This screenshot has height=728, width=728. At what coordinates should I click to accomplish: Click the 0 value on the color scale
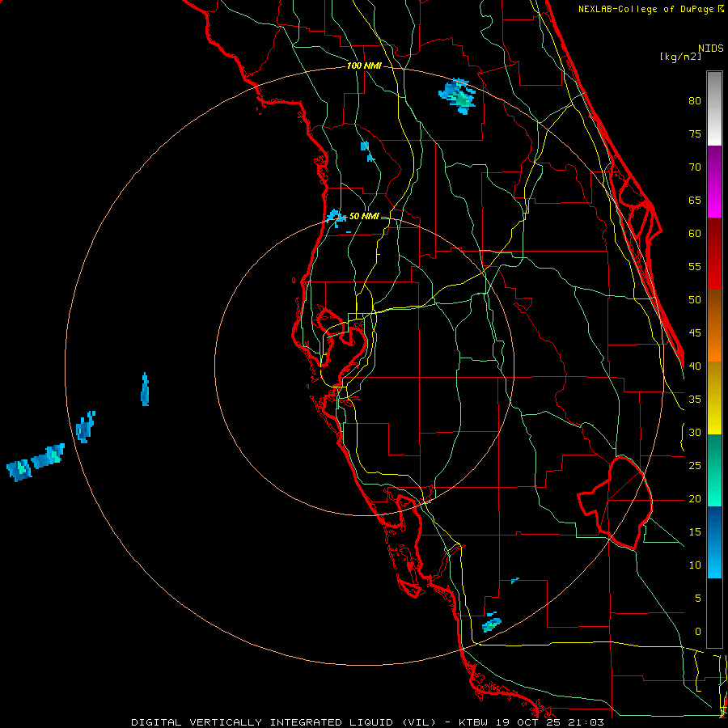[x=698, y=632]
